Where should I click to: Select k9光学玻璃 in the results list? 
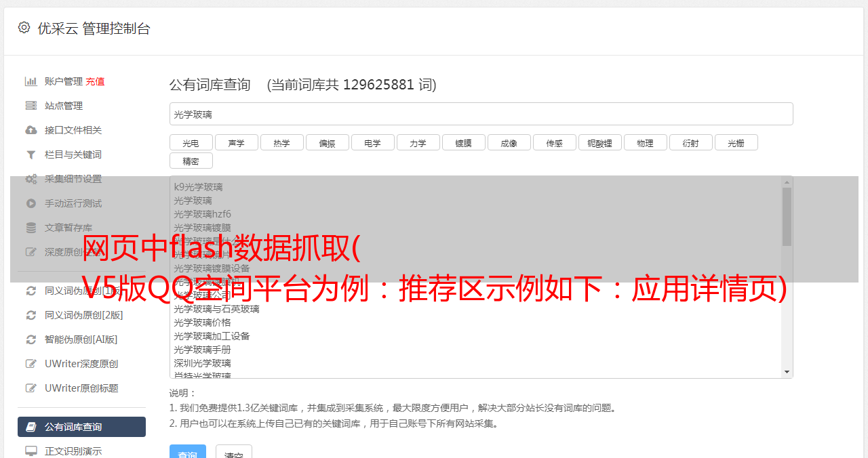pos(198,187)
